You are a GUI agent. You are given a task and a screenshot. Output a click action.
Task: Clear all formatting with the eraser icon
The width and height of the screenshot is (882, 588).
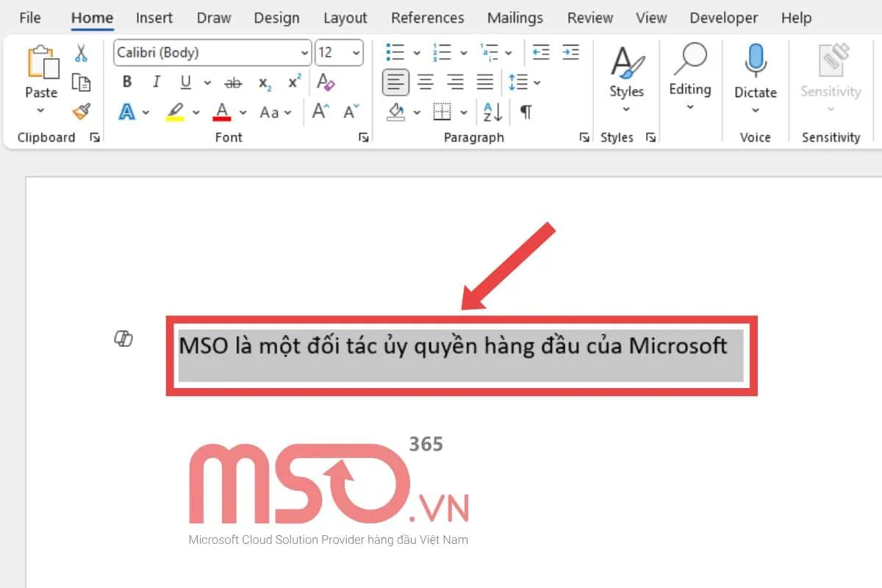pyautogui.click(x=324, y=82)
